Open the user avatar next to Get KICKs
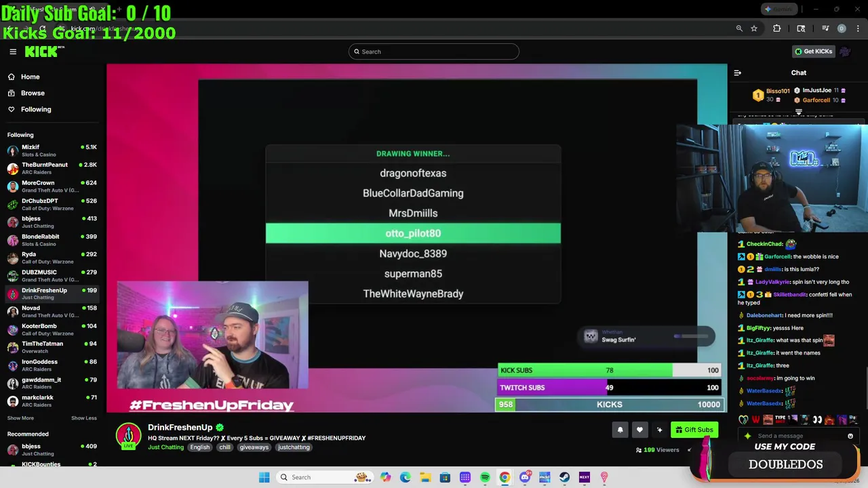This screenshot has height=488, width=868. pos(845,52)
